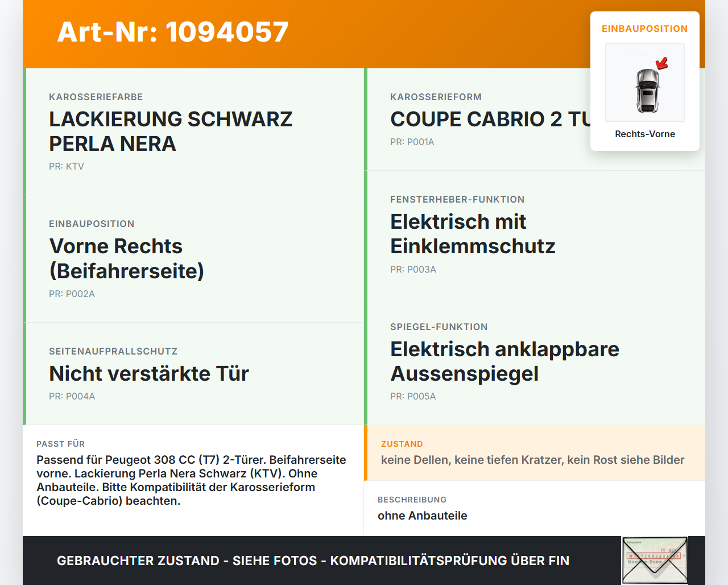
Task: Select the Nicht verstärkte Tür value
Action: 149,374
